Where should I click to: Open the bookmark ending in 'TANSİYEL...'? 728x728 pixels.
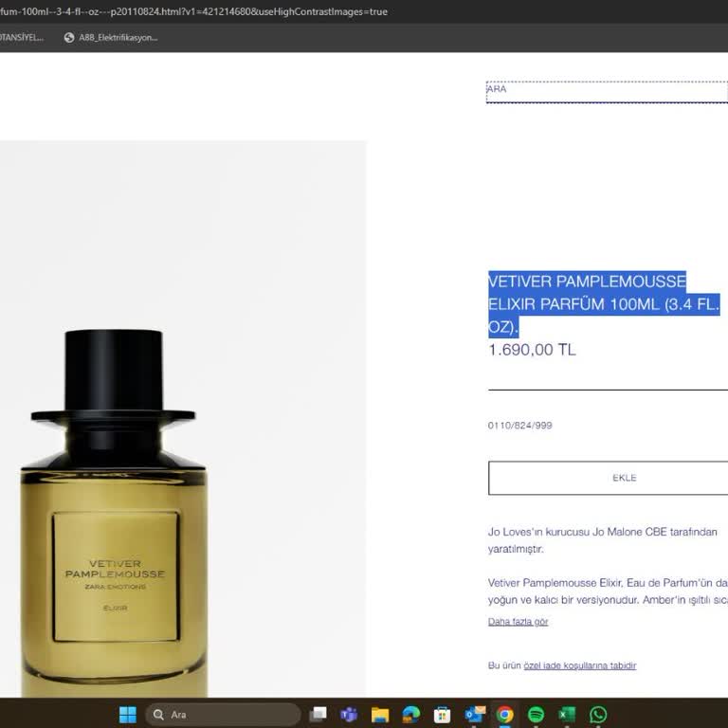coord(22,38)
